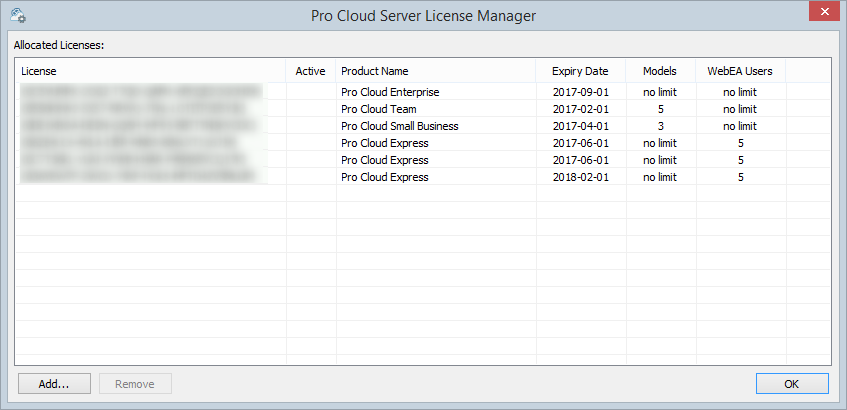The height and width of the screenshot is (410, 847).
Task: Click the Models value 3 cell
Action: [660, 126]
